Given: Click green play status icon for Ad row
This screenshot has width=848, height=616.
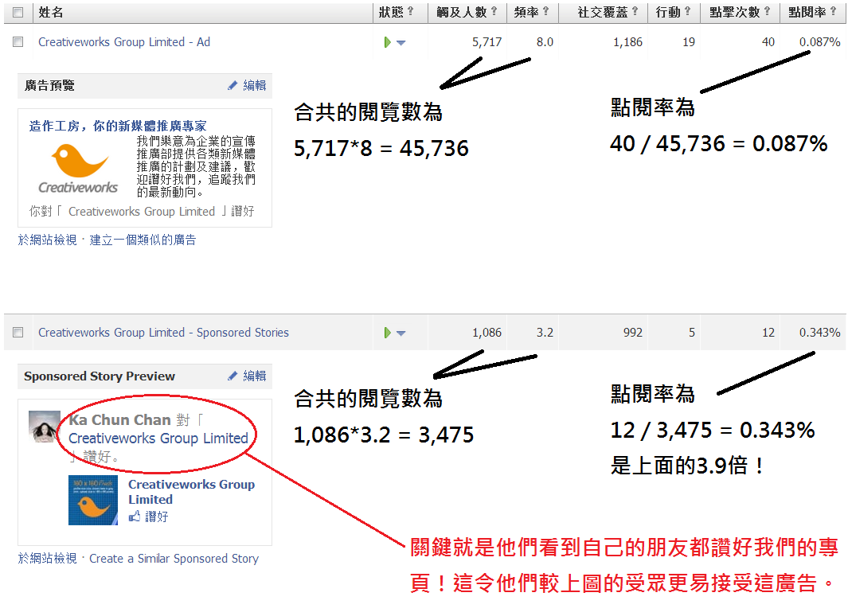Looking at the screenshot, I should [387, 42].
